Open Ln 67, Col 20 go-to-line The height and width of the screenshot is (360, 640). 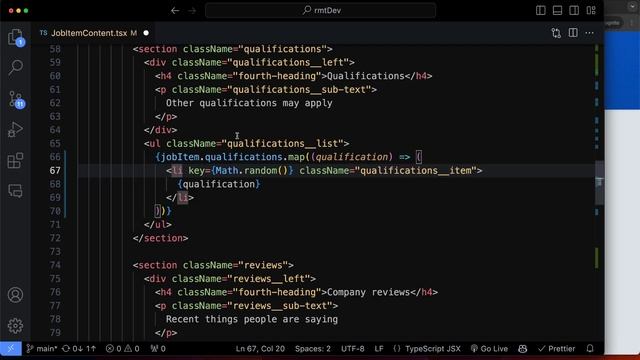point(260,349)
